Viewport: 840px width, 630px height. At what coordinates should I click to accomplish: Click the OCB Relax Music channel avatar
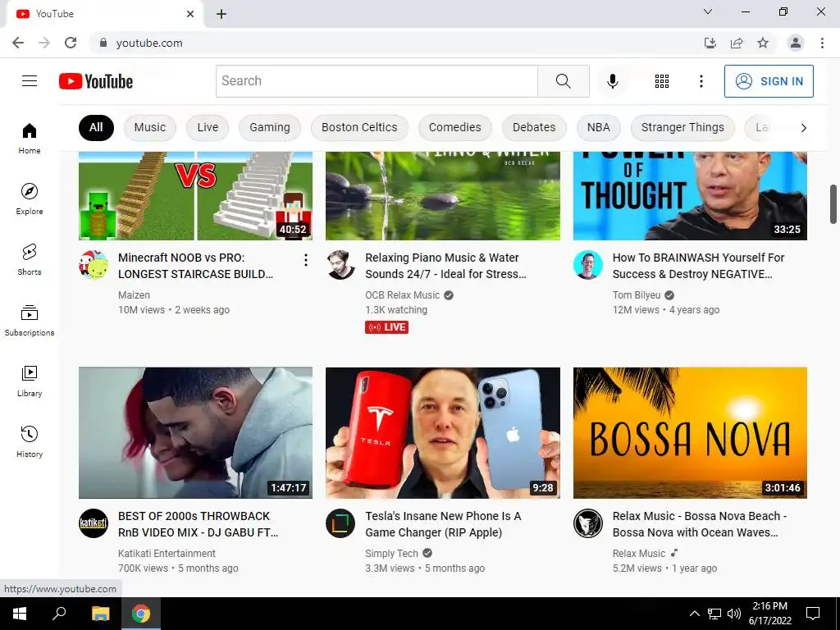340,265
